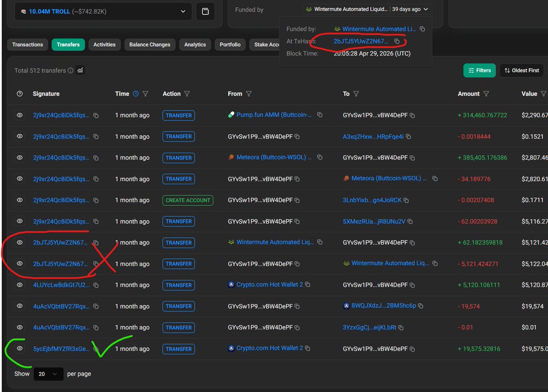Click the wallet icon button beside TROLL dropdown
This screenshot has width=548, height=392.
click(205, 11)
